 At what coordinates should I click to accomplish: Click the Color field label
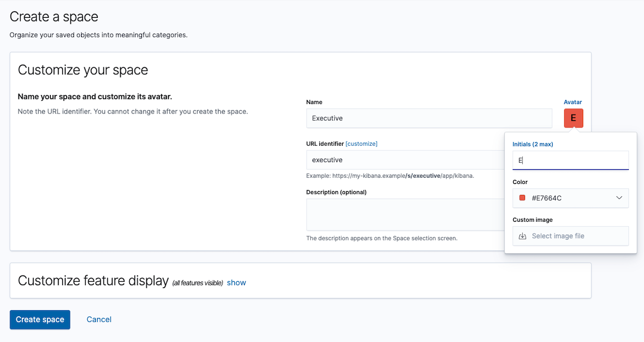[x=520, y=182]
